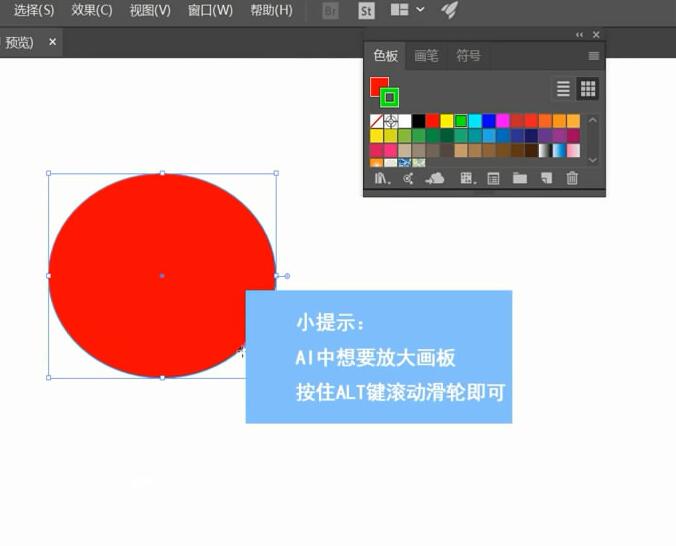Click top-right bounding box corner handle

point(276,173)
